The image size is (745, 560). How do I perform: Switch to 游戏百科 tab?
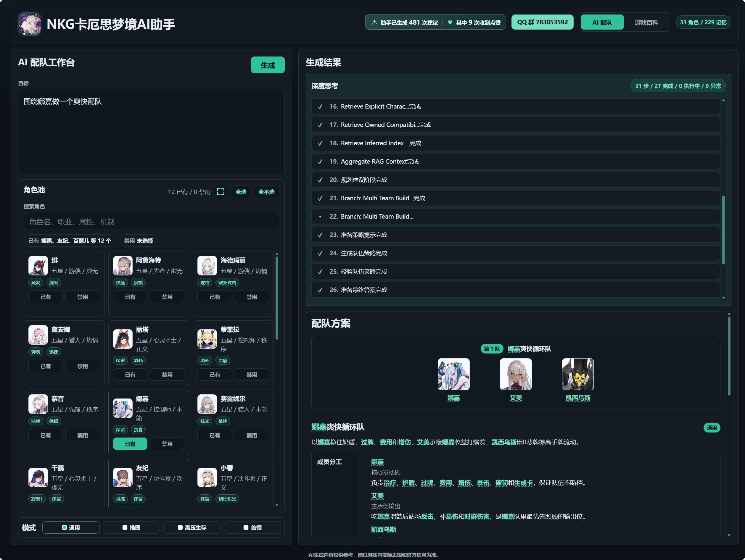pos(646,22)
